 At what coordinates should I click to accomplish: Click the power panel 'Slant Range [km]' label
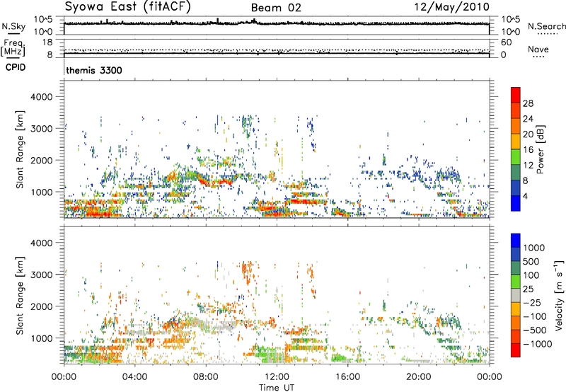20,149
